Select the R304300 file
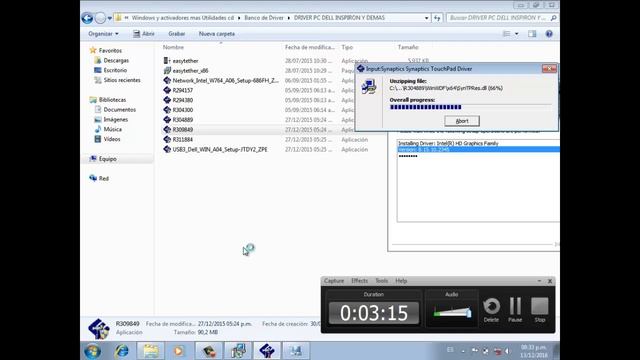The width and height of the screenshot is (640, 360). (x=178, y=110)
